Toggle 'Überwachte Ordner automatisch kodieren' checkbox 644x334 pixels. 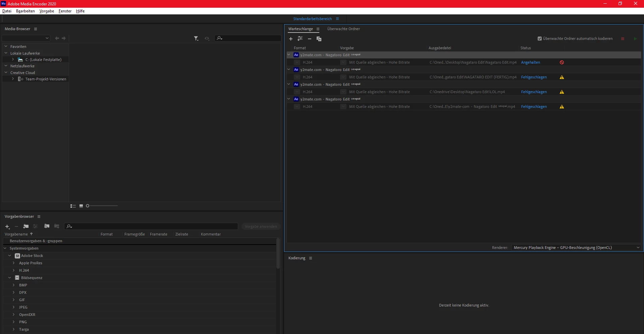pos(540,39)
